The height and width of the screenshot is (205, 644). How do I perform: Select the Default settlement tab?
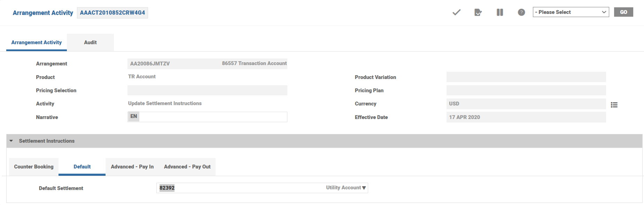tap(82, 167)
